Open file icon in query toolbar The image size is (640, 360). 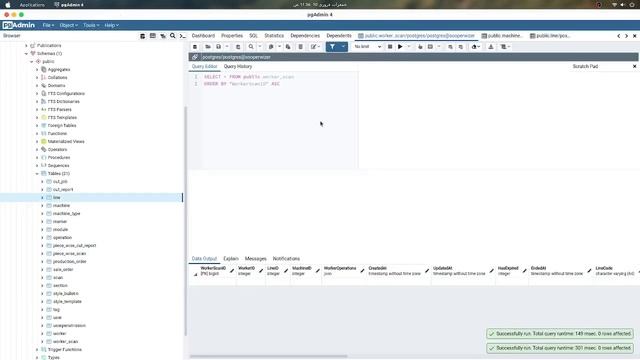[208, 47]
